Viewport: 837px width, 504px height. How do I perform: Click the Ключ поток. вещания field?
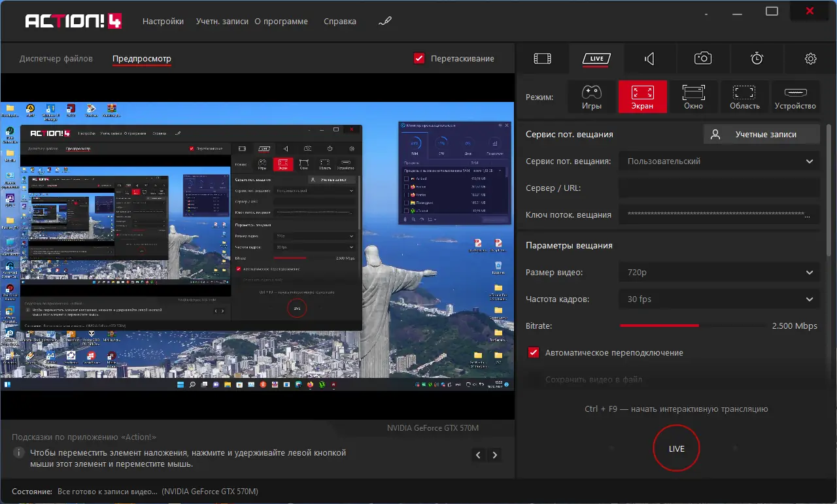click(719, 214)
